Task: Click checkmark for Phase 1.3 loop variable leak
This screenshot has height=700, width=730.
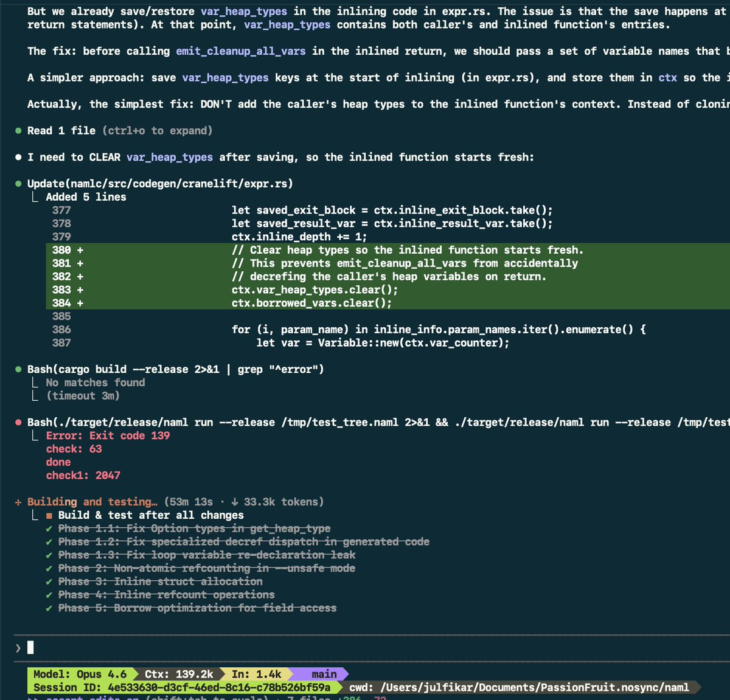Action: (x=49, y=555)
